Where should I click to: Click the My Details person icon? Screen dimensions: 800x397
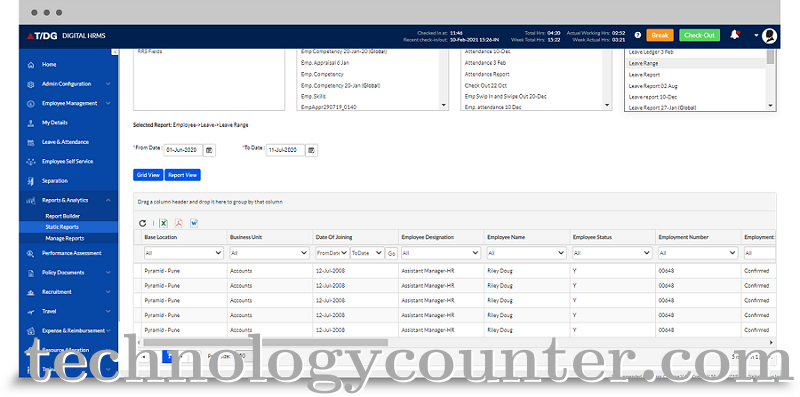pos(31,123)
